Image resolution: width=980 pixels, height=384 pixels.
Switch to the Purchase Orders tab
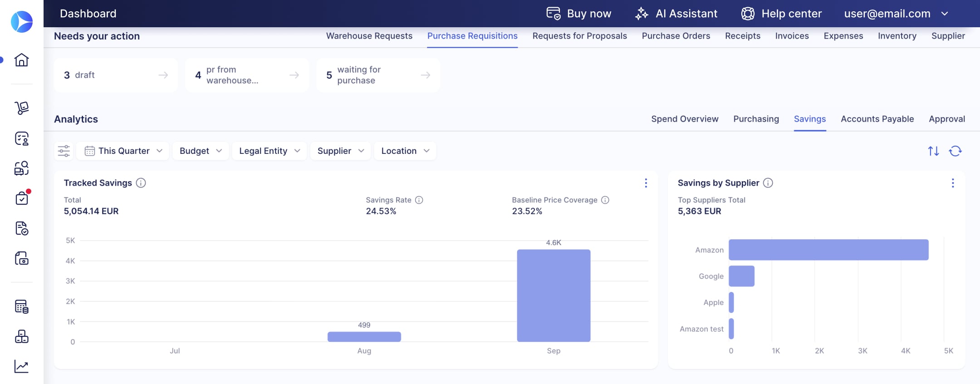676,36
